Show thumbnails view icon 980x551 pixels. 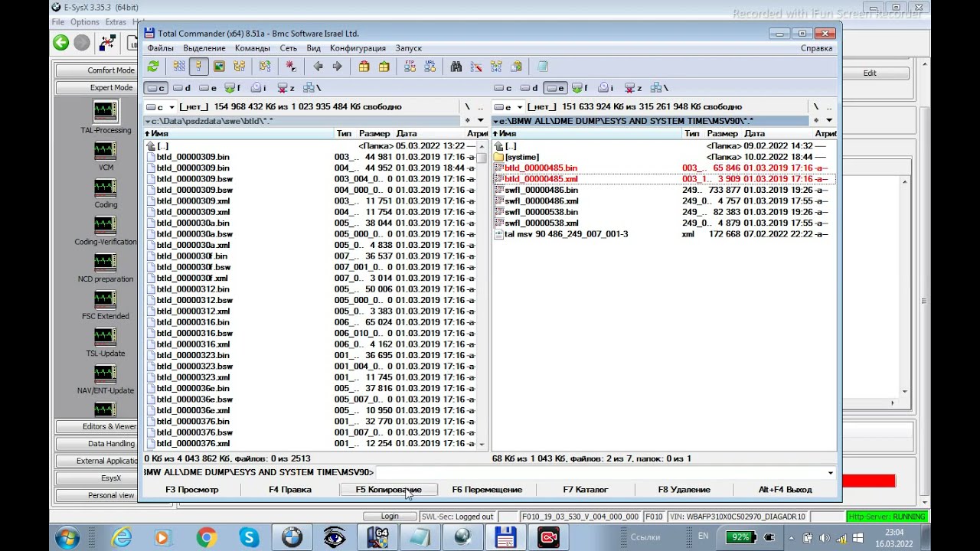click(x=219, y=67)
